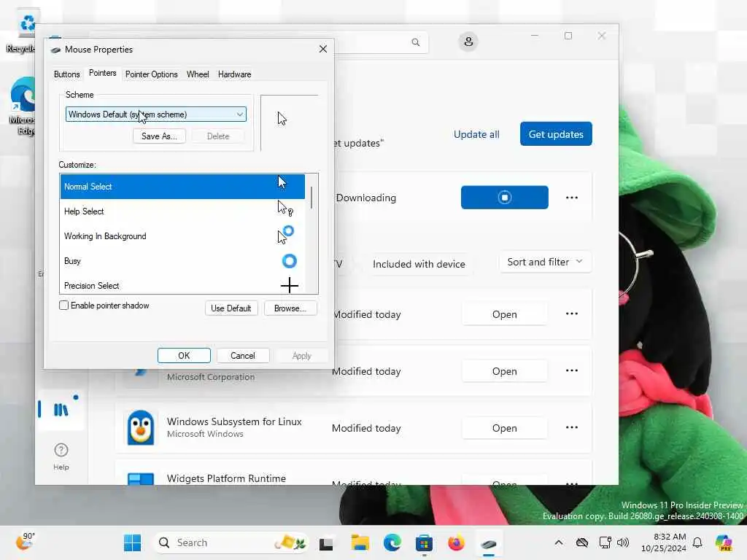Open the Store account profile icon
The height and width of the screenshot is (560, 747).
pos(468,42)
